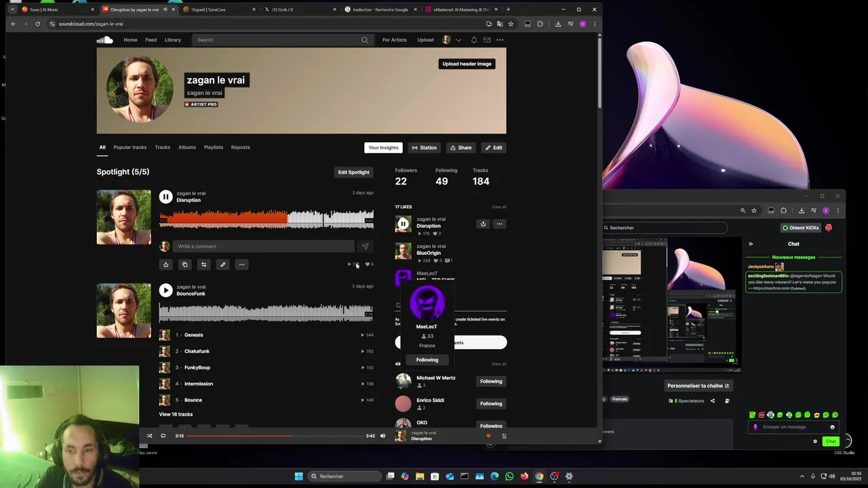
Task: Seek in the Disruption waveform
Action: (266, 219)
